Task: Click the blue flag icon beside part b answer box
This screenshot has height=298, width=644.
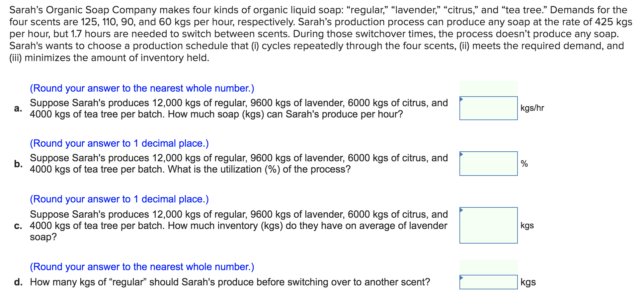Action: pyautogui.click(x=461, y=154)
